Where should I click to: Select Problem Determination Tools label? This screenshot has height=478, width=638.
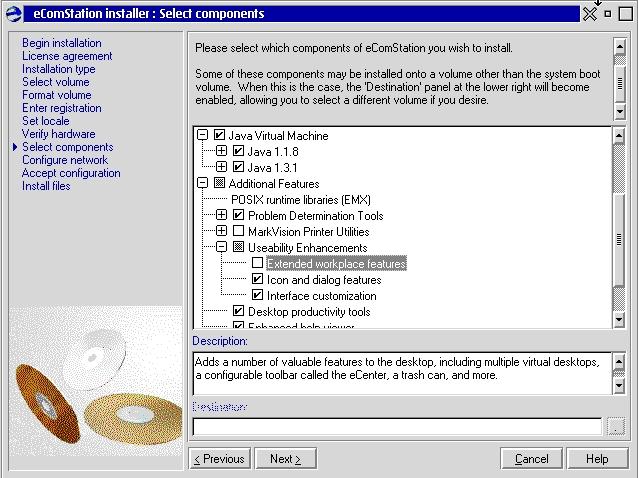pos(316,216)
